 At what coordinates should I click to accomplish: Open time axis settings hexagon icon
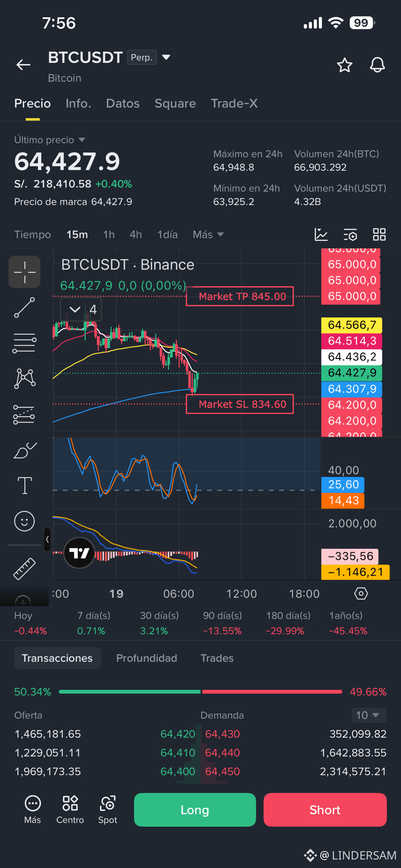(x=361, y=593)
